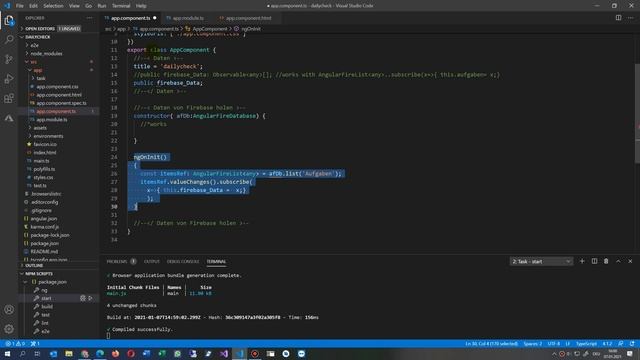Open karma.conf.js in the explorer
The width and height of the screenshot is (640, 360).
coord(44,227)
